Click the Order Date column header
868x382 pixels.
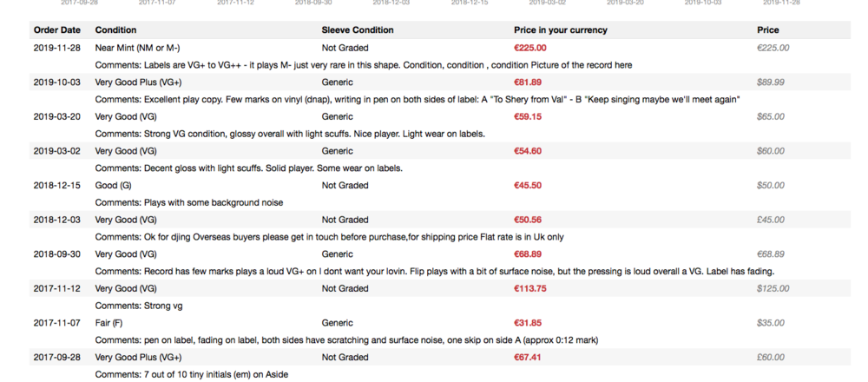pyautogui.click(x=57, y=30)
